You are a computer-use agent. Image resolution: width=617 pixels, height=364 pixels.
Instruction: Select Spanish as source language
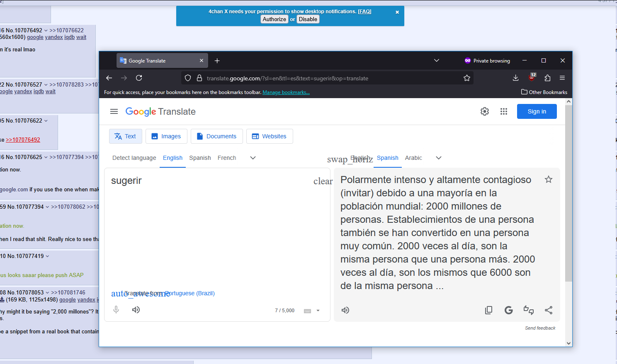tap(200, 158)
